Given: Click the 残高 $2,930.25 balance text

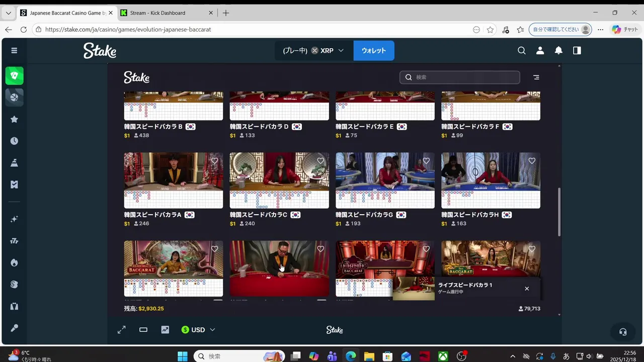Looking at the screenshot, I should [144, 309].
